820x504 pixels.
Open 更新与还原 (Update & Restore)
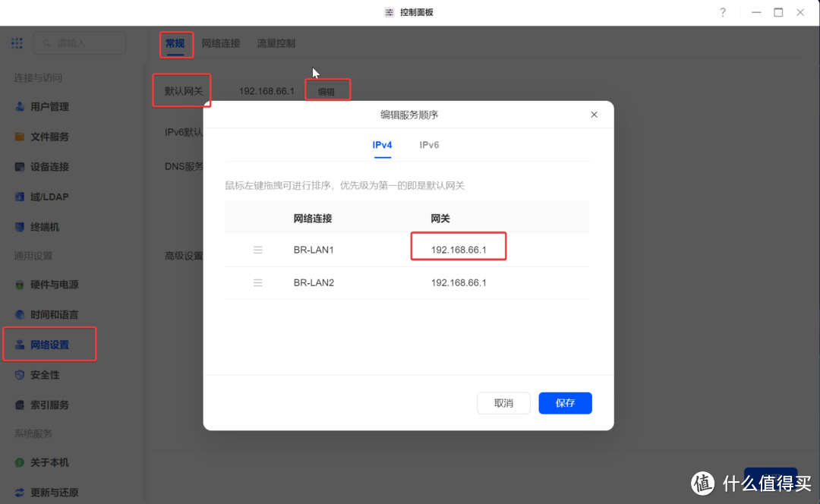tap(55, 492)
